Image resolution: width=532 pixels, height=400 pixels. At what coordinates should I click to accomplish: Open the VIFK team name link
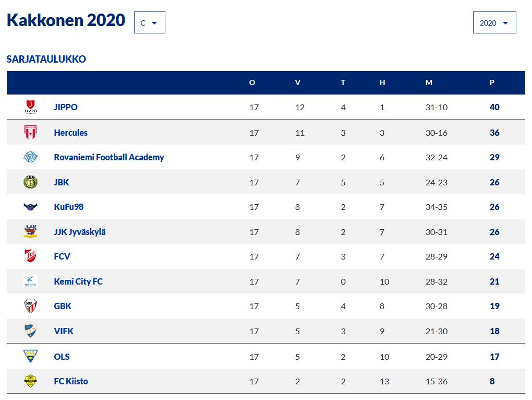point(64,331)
